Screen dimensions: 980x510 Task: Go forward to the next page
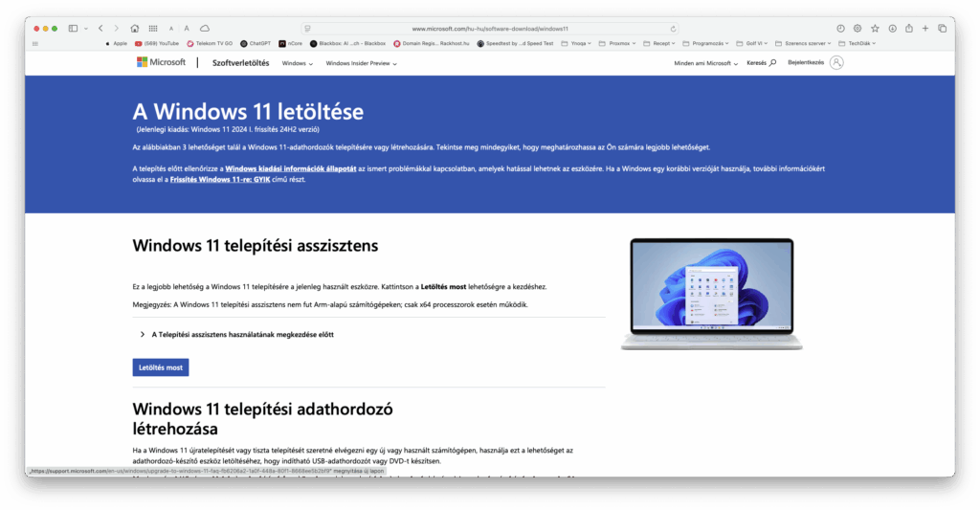pos(116,28)
